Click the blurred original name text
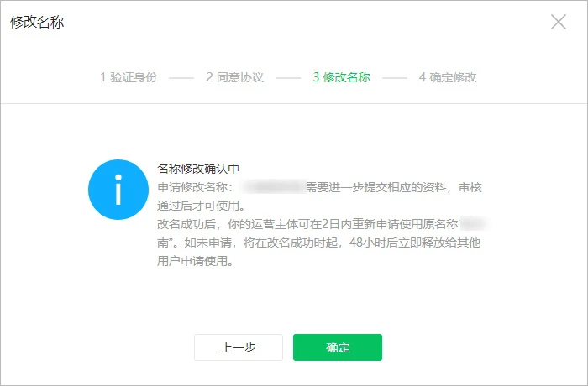Screen dimensions: 588x386 click(475, 224)
